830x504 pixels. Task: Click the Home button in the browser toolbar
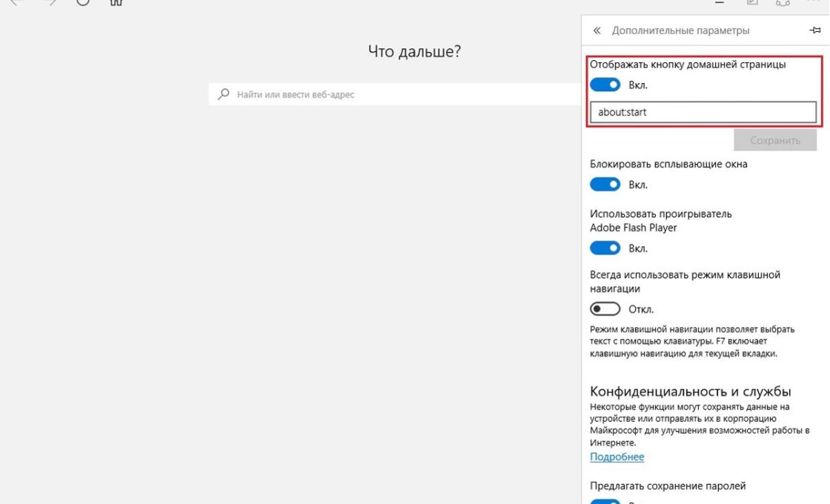[x=116, y=2]
